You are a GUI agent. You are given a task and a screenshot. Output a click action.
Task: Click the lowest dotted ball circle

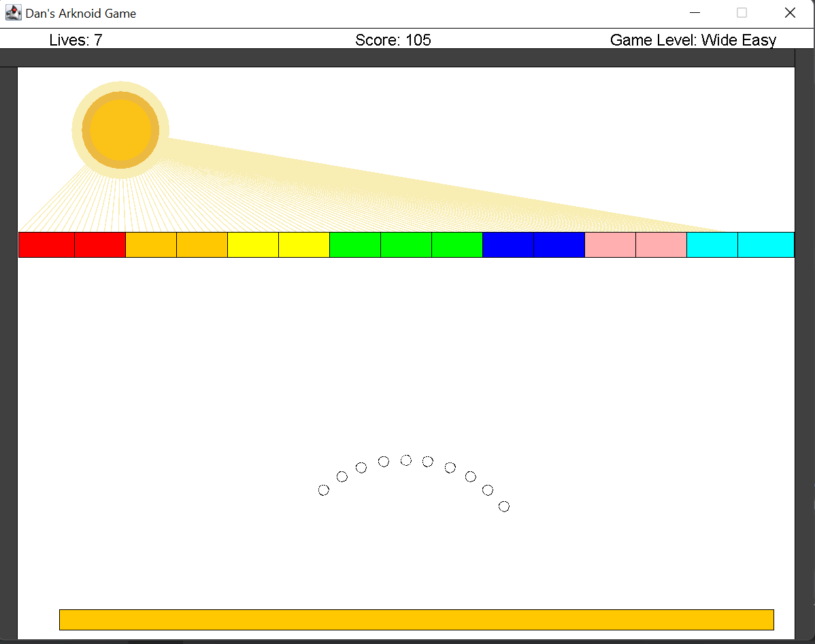pyautogui.click(x=504, y=506)
